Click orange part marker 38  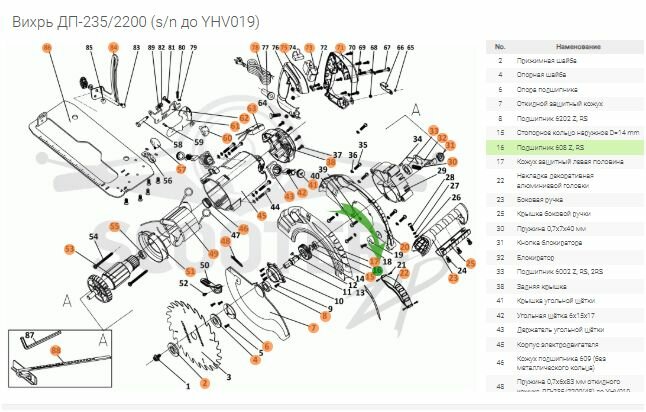coord(330,162)
